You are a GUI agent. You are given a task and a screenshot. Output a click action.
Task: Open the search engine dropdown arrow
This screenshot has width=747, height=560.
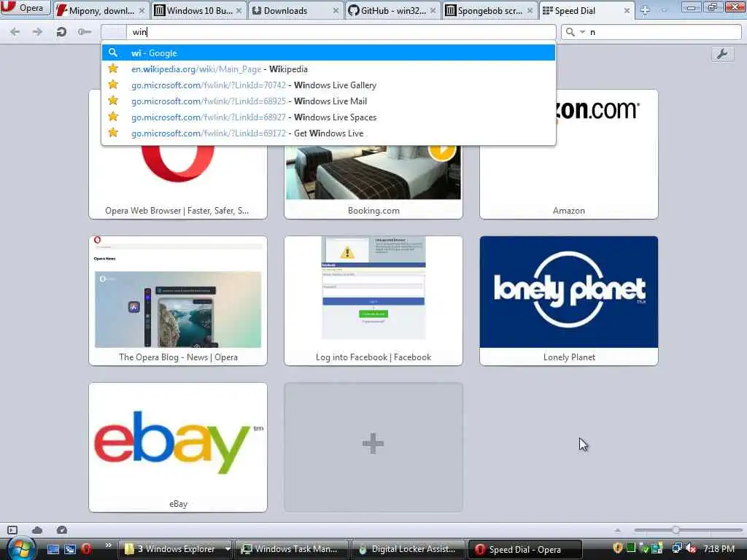582,32
